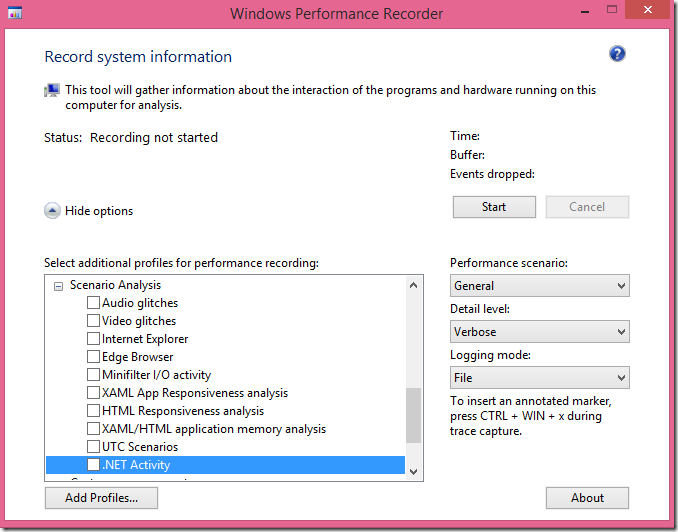The width and height of the screenshot is (678, 532).
Task: Open the Logging mode dropdown showing File
Action: pos(540,378)
